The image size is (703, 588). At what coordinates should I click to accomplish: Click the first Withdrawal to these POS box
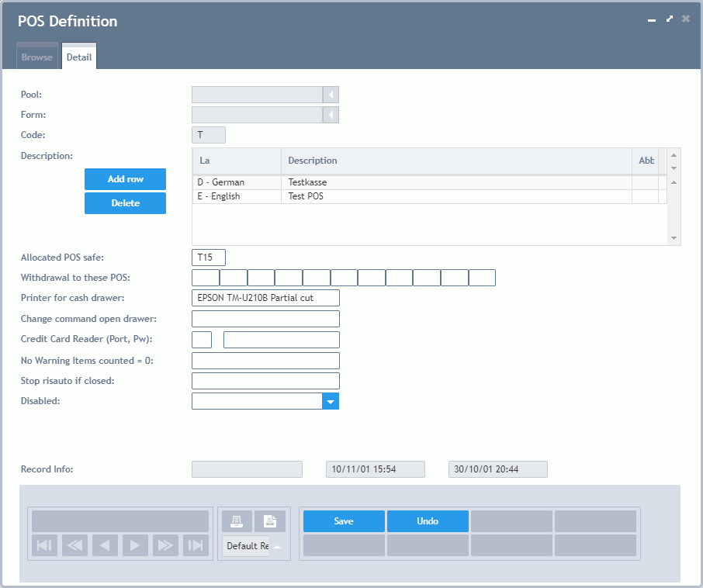pos(206,278)
